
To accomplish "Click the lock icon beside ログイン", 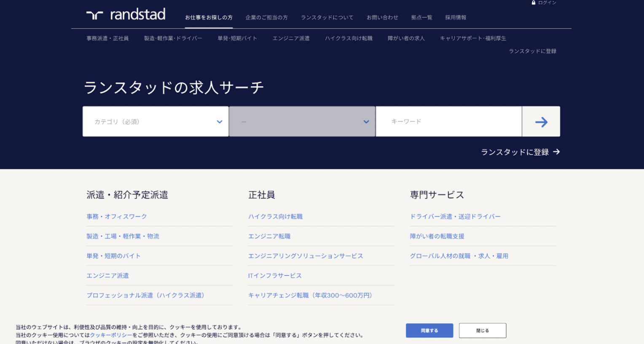I will click(x=534, y=3).
